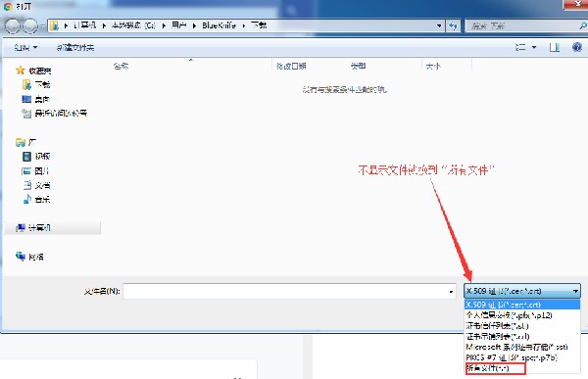Click the blue help question mark icon
The image size is (588, 379).
577,47
